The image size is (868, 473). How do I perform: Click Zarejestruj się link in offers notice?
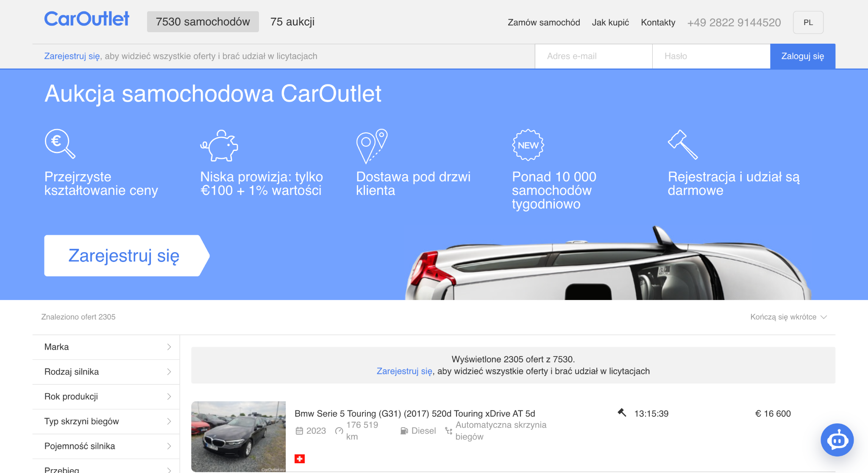click(x=404, y=371)
